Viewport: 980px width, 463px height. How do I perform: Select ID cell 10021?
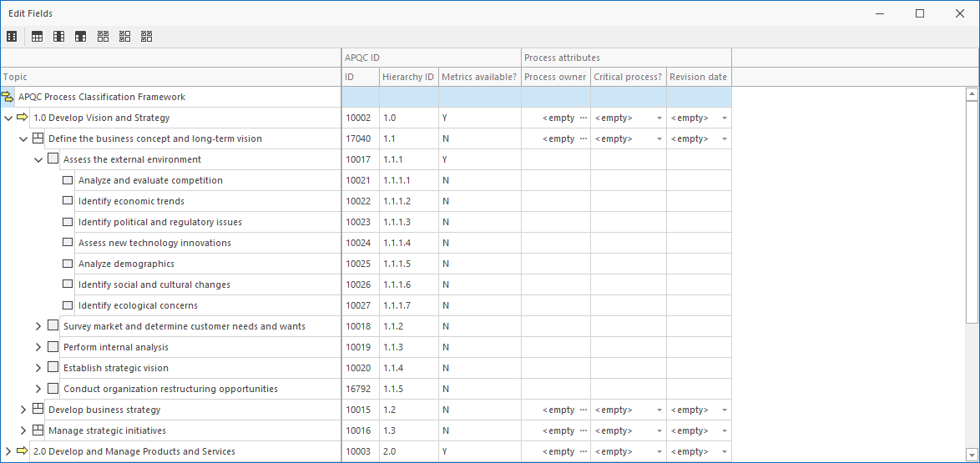click(361, 180)
